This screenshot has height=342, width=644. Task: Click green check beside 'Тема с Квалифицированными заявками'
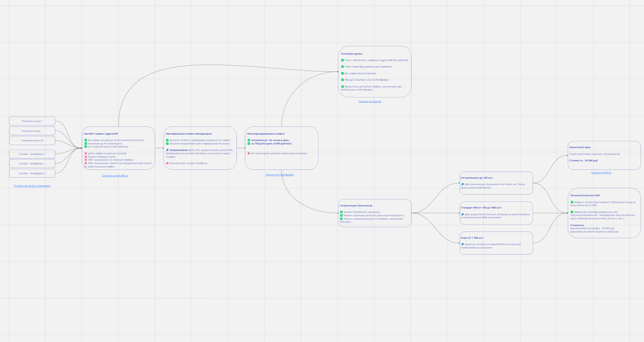(x=342, y=67)
